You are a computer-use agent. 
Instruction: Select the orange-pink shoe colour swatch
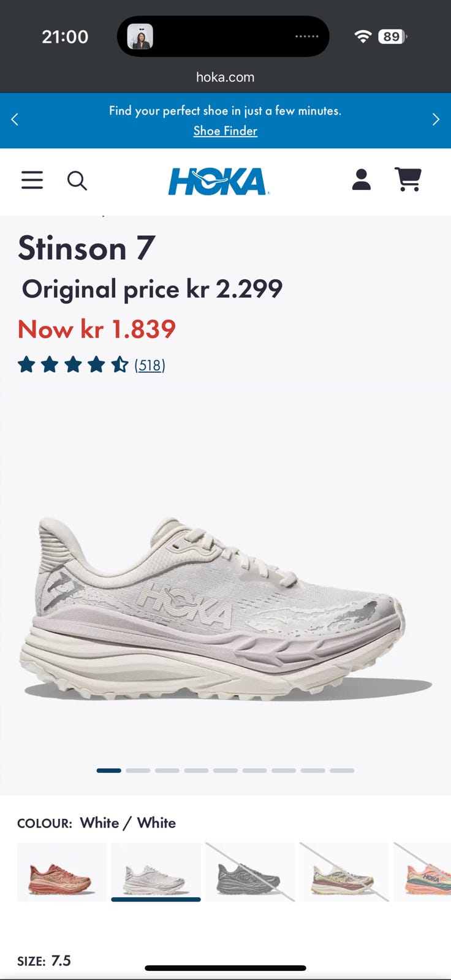coord(422,872)
